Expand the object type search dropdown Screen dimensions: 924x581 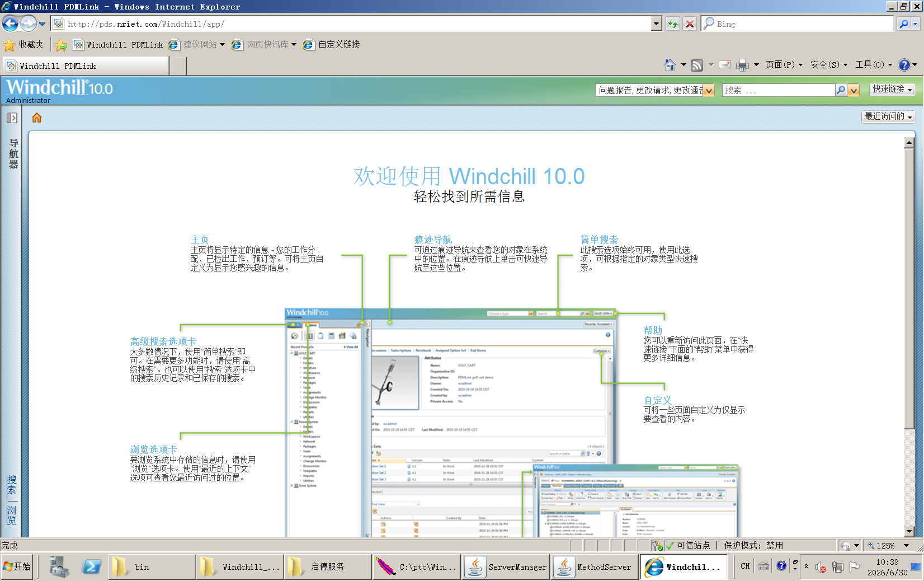(709, 91)
